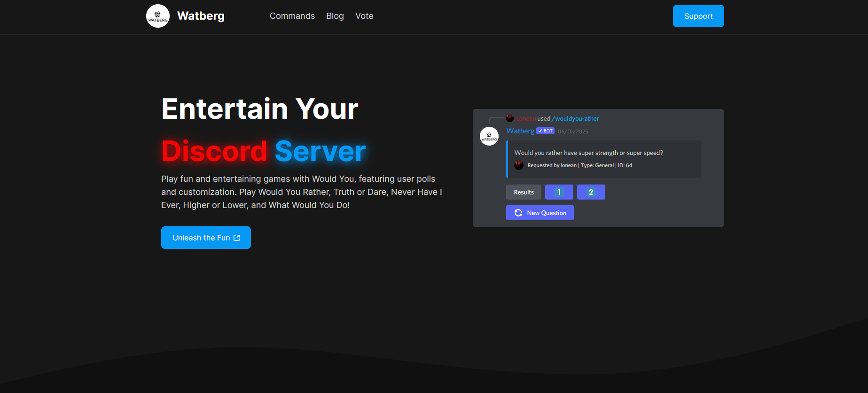Click the Unleash the Fun button
This screenshot has height=393, width=868.
click(201, 238)
